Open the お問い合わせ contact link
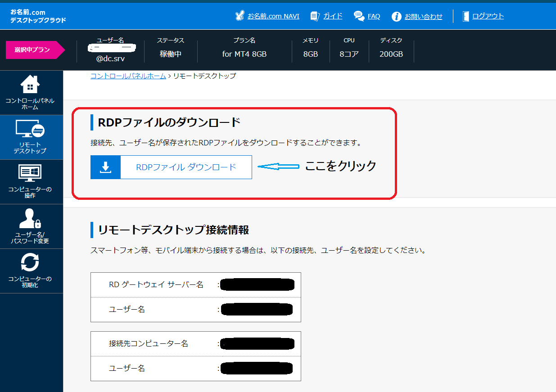 click(x=423, y=17)
